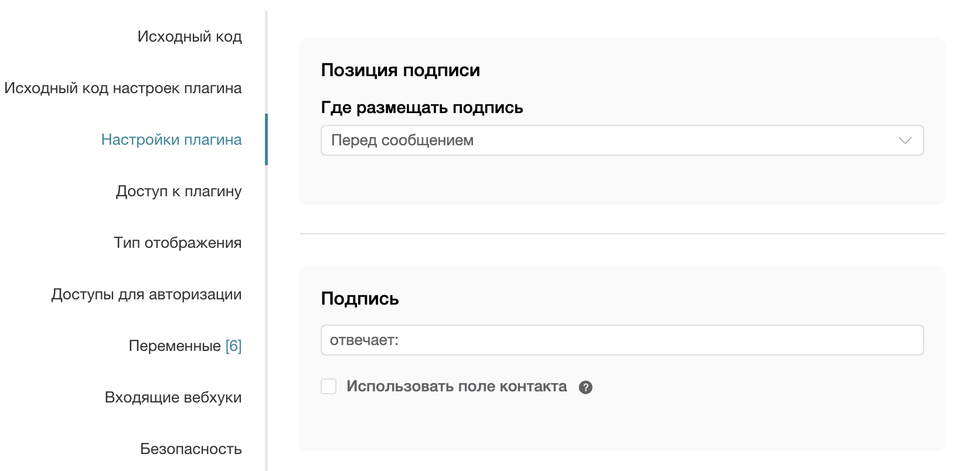Screen dimensions: 980x471
Task: Click into the "отвечает:" signature field
Action: tap(621, 340)
